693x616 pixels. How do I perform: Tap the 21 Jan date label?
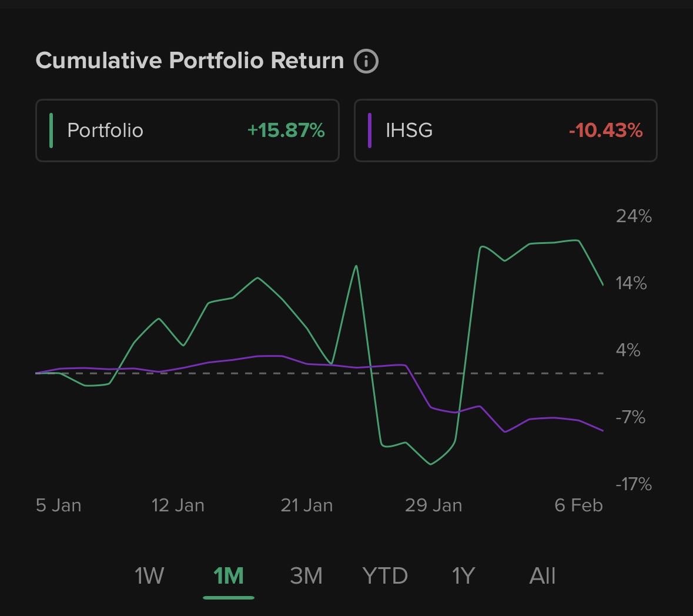click(x=306, y=505)
